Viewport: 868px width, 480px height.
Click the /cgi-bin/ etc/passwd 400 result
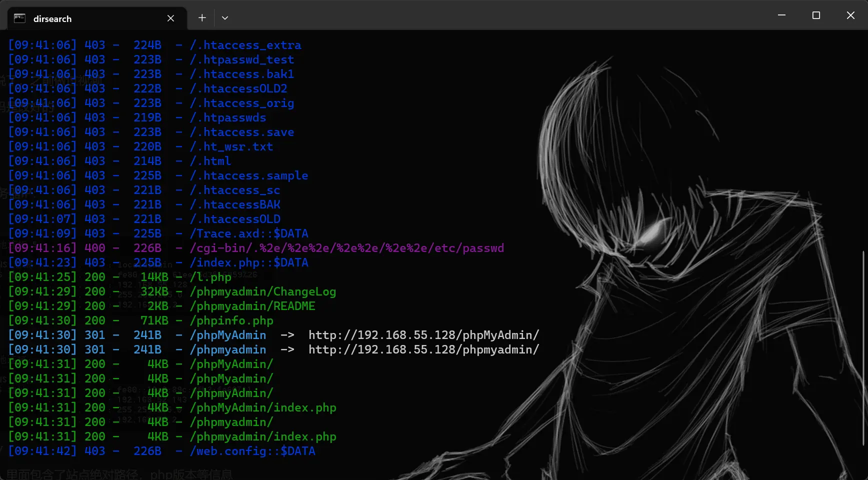coord(346,248)
